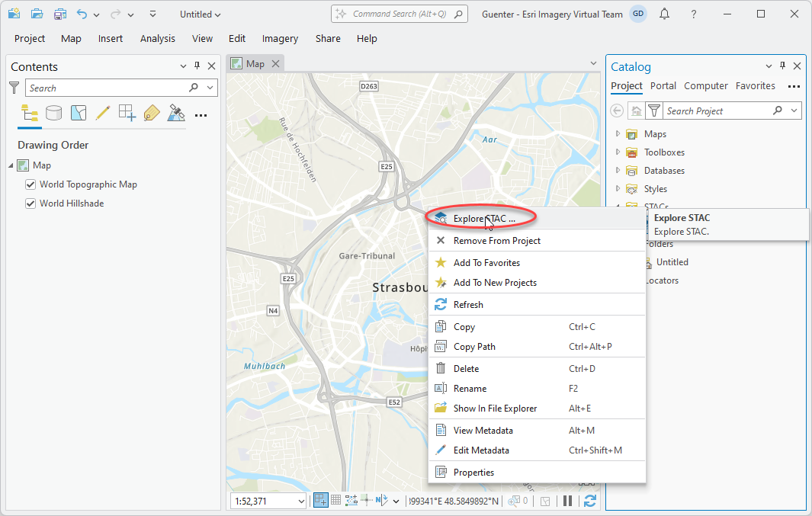Pause drawing of the map

[568, 501]
